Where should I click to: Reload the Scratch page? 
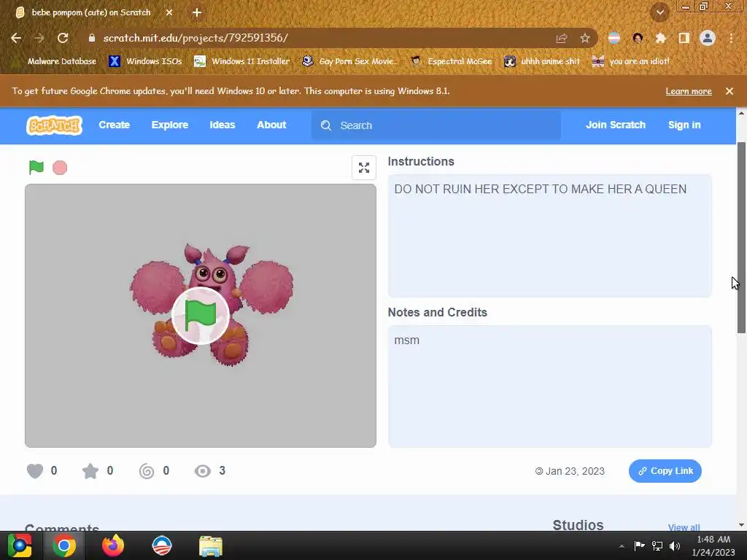click(x=63, y=38)
